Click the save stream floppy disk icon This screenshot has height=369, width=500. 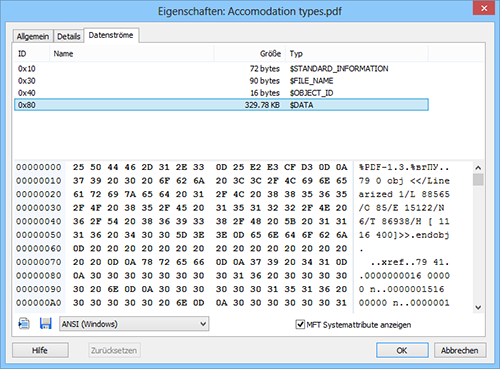45,324
